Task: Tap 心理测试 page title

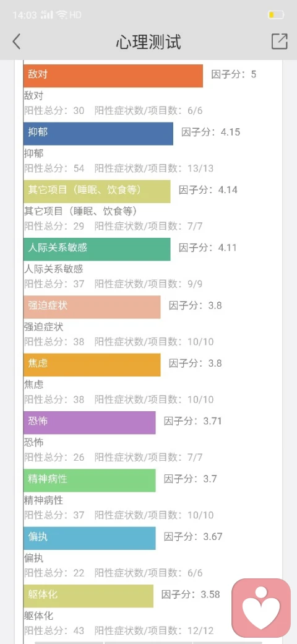Action: point(148,42)
